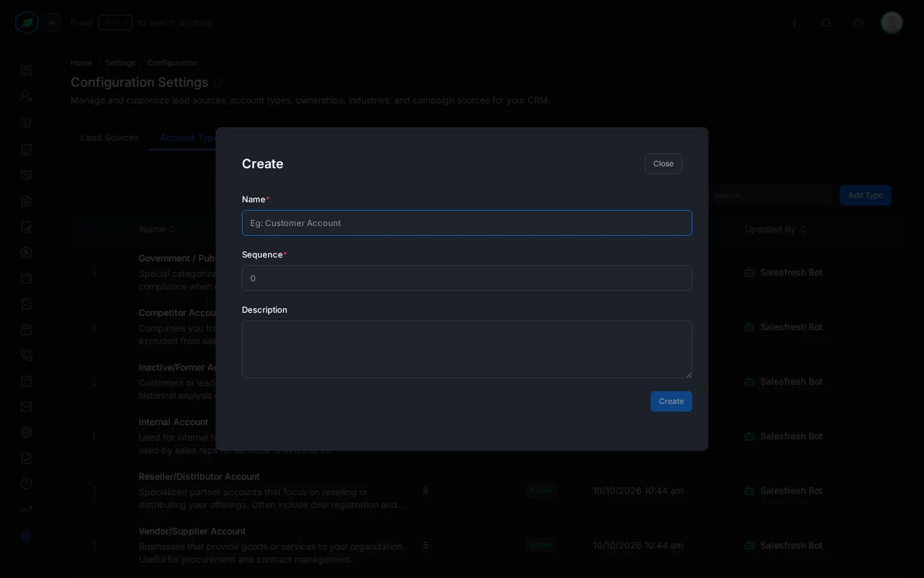Image resolution: width=924 pixels, height=578 pixels.
Task: Open row menu for Vendor/Supplier Account
Action: click(94, 545)
